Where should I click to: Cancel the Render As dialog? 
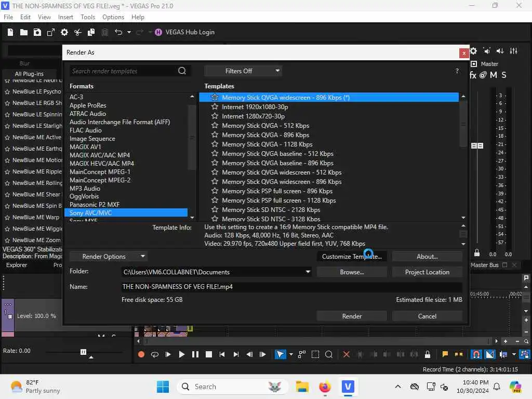pyautogui.click(x=427, y=316)
